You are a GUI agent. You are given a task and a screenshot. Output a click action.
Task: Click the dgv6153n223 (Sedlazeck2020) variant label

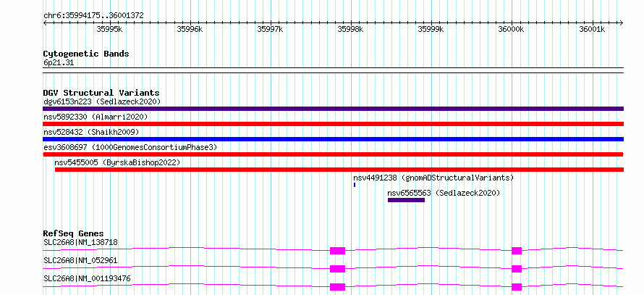(102, 101)
